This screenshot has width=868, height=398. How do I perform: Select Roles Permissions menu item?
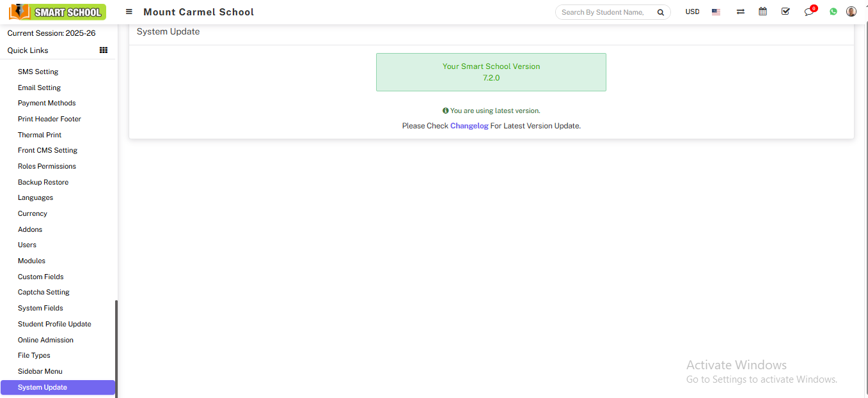click(x=47, y=166)
